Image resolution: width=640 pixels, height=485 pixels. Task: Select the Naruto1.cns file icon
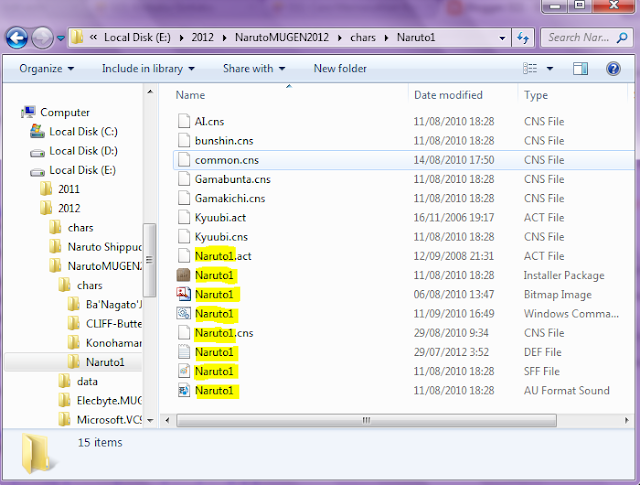[184, 333]
